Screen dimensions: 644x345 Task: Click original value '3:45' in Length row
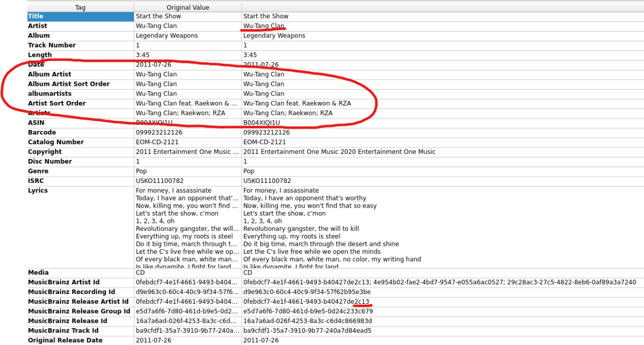click(x=142, y=55)
